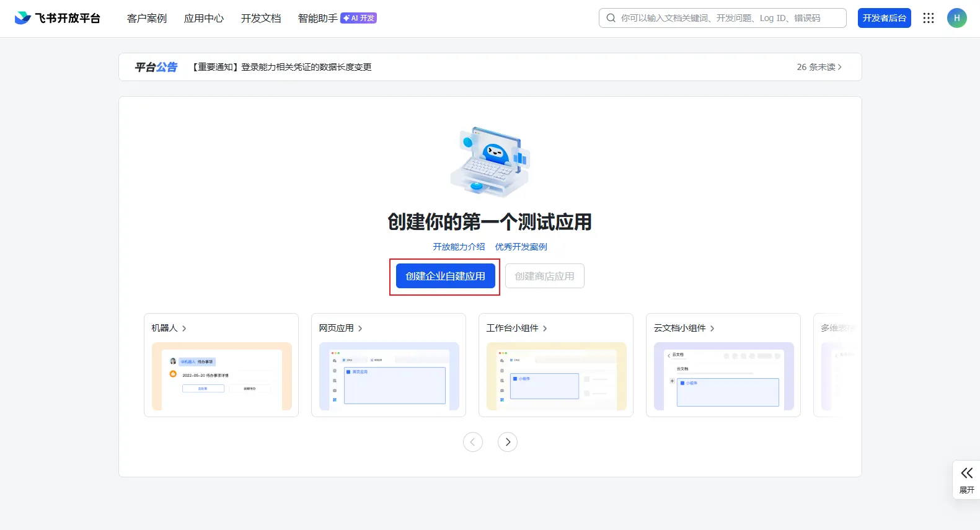Image resolution: width=980 pixels, height=530 pixels.
Task: Open 网页应用 capability details
Action: (340, 328)
